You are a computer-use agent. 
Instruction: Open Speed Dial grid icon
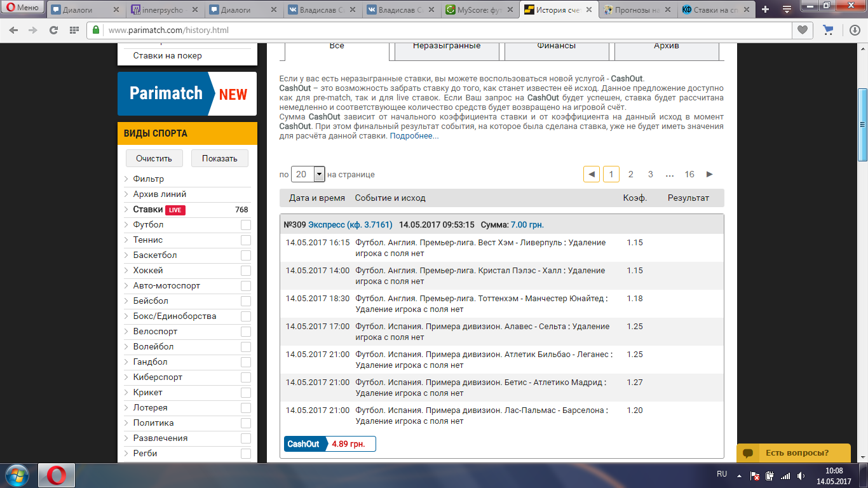tap(74, 30)
